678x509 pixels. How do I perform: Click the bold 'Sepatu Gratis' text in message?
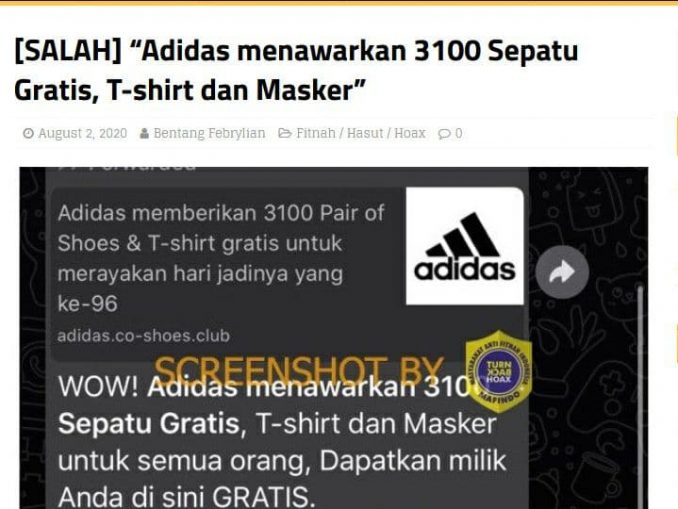149,423
